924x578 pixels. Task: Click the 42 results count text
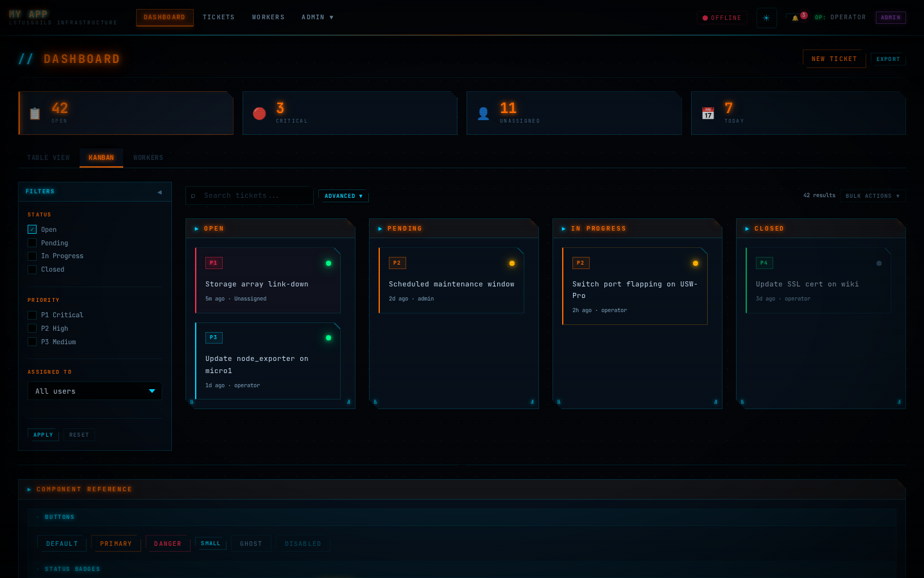[x=819, y=195]
